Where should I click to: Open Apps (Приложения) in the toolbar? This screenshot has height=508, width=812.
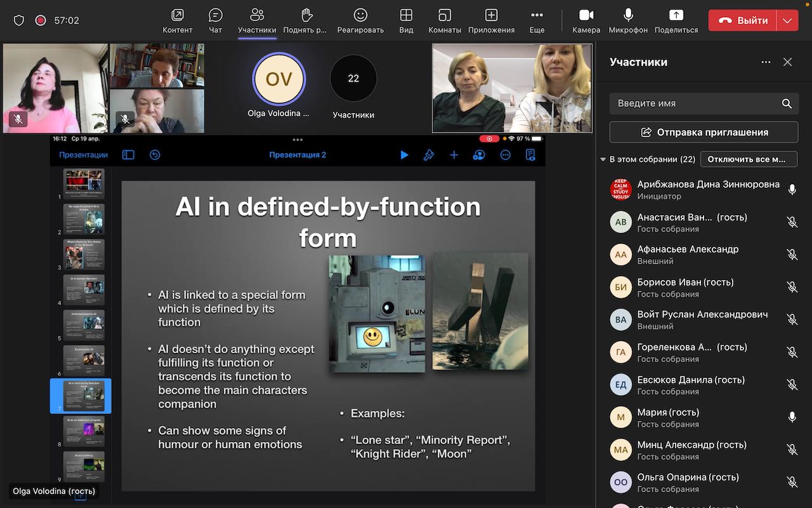(x=491, y=15)
